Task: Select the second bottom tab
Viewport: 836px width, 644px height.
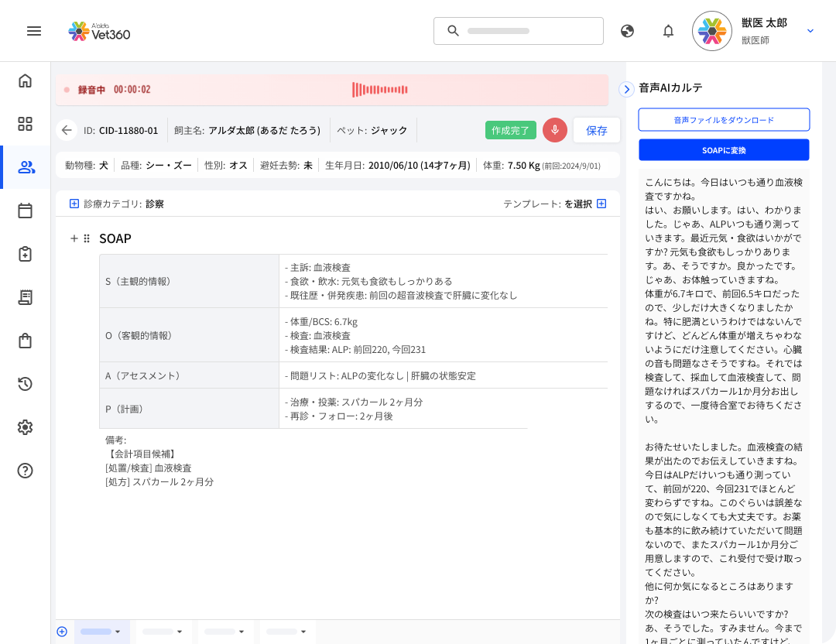Action: point(163,632)
